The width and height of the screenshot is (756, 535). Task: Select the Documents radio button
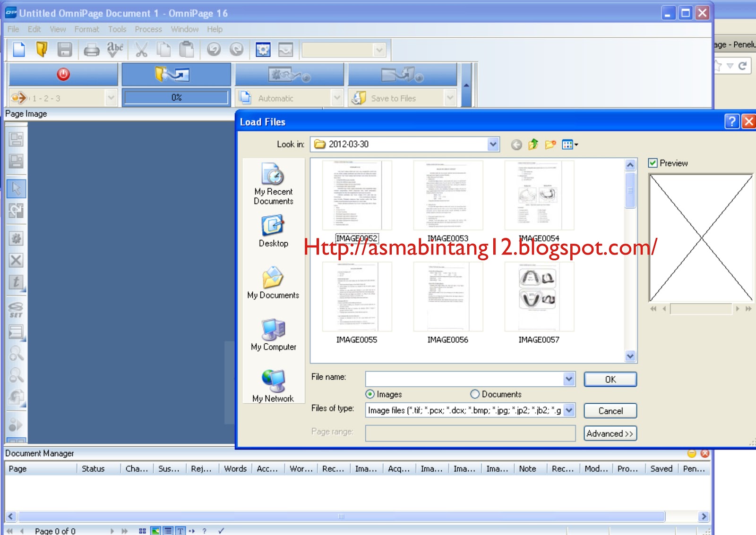475,394
